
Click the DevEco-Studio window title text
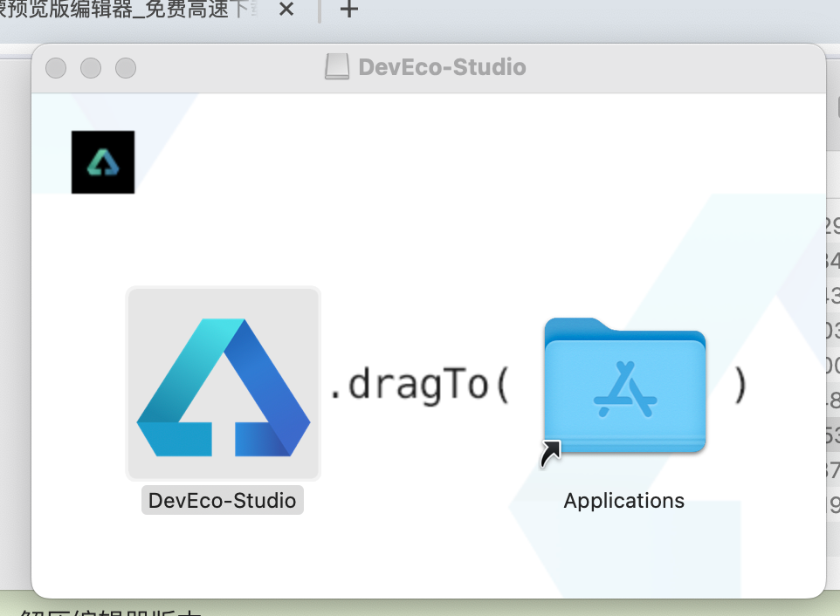pyautogui.click(x=442, y=67)
